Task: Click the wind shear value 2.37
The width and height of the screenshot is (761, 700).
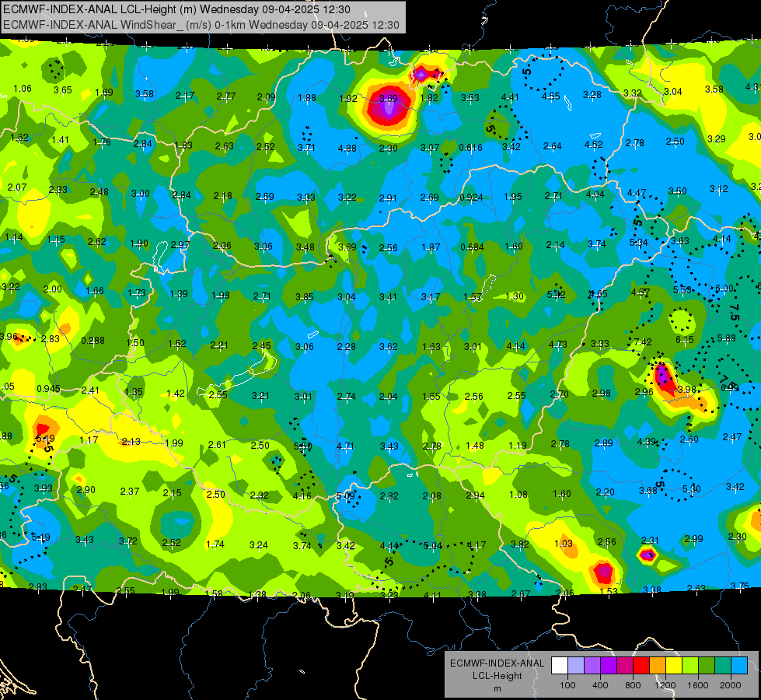Action: 130,492
